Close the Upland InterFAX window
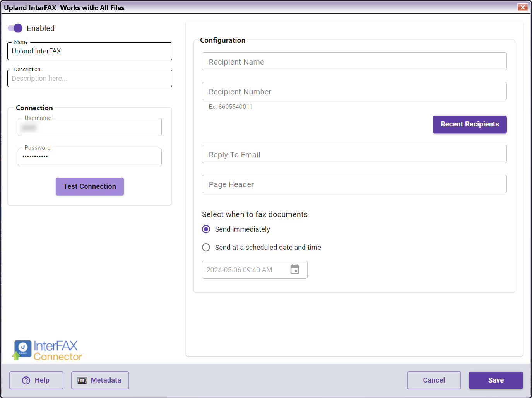Image resolution: width=532 pixels, height=398 pixels. point(523,7)
